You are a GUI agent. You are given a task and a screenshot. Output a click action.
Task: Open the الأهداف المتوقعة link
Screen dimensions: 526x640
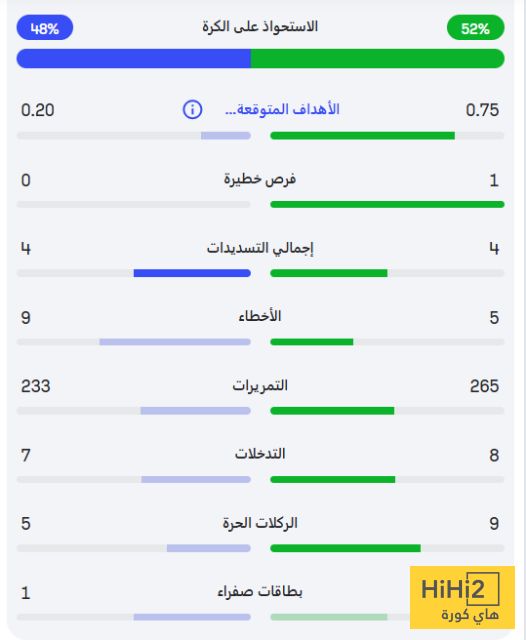(x=282, y=109)
